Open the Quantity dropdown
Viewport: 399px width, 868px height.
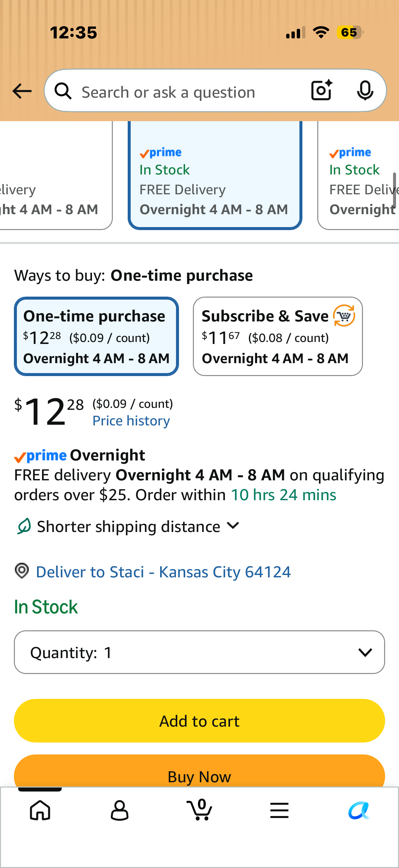[199, 652]
